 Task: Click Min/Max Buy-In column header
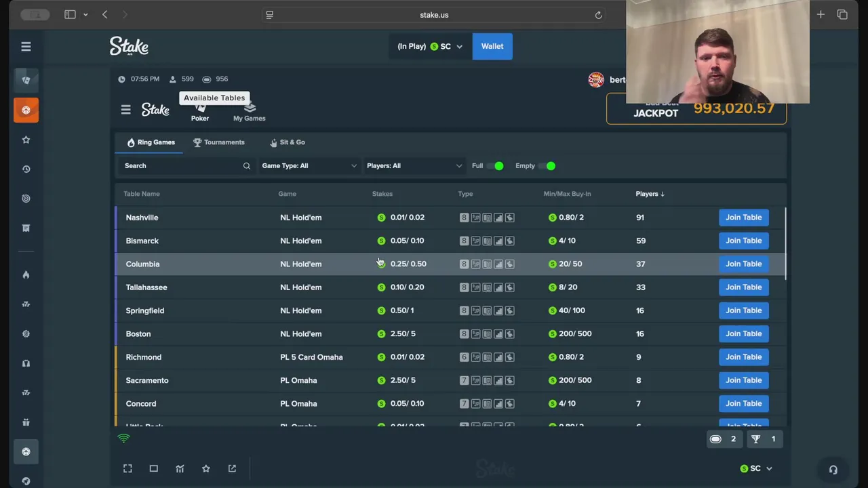pos(567,194)
